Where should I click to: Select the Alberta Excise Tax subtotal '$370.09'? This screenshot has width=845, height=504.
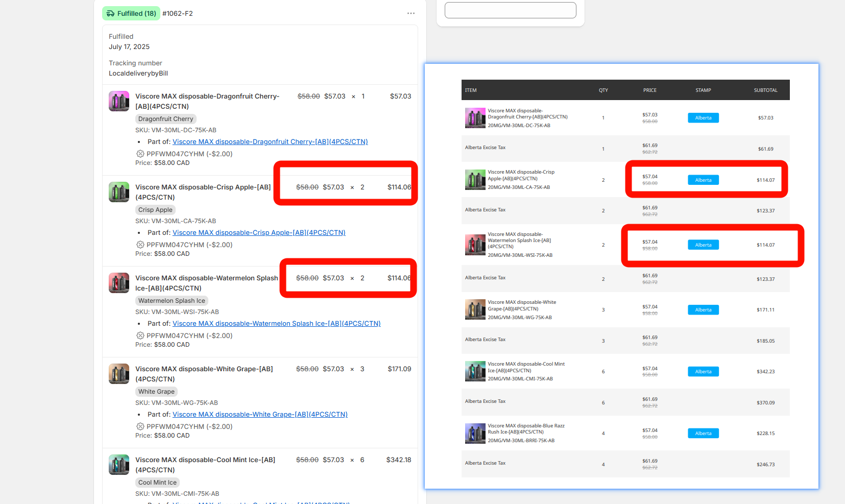coord(766,403)
